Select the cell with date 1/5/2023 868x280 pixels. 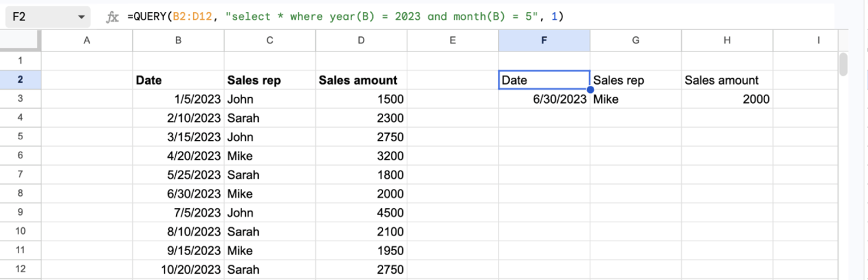(179, 99)
